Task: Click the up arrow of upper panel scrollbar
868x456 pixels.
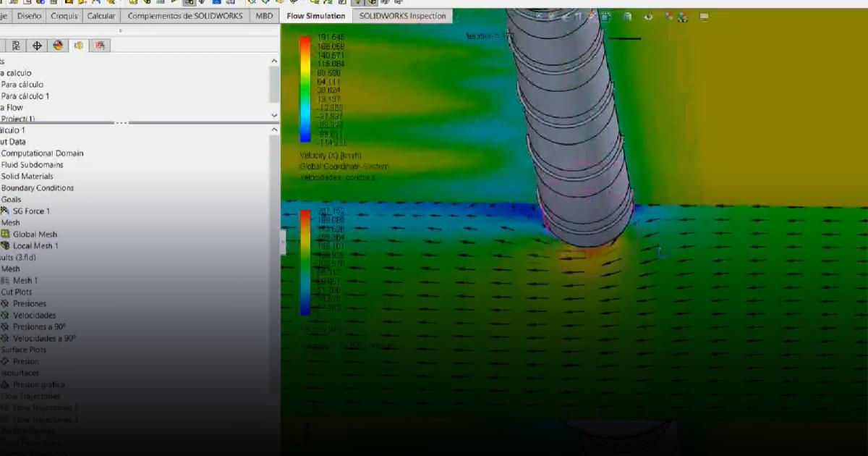Action: (x=274, y=61)
